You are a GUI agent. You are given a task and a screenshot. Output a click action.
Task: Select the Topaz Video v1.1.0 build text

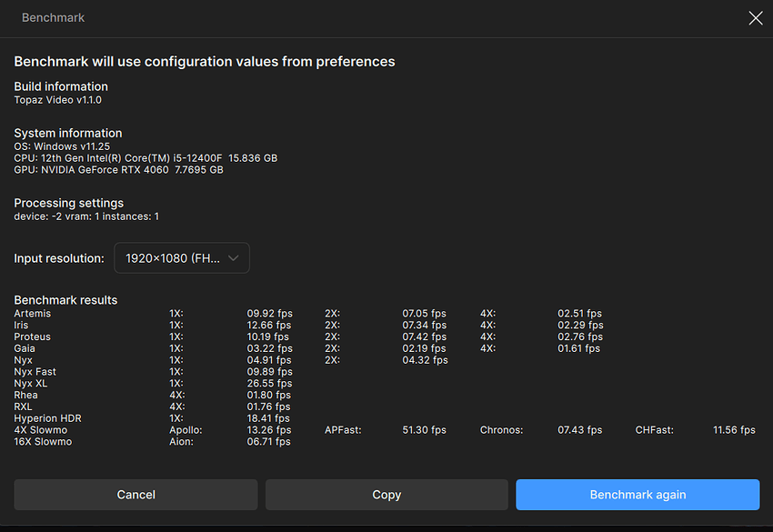[x=57, y=100]
